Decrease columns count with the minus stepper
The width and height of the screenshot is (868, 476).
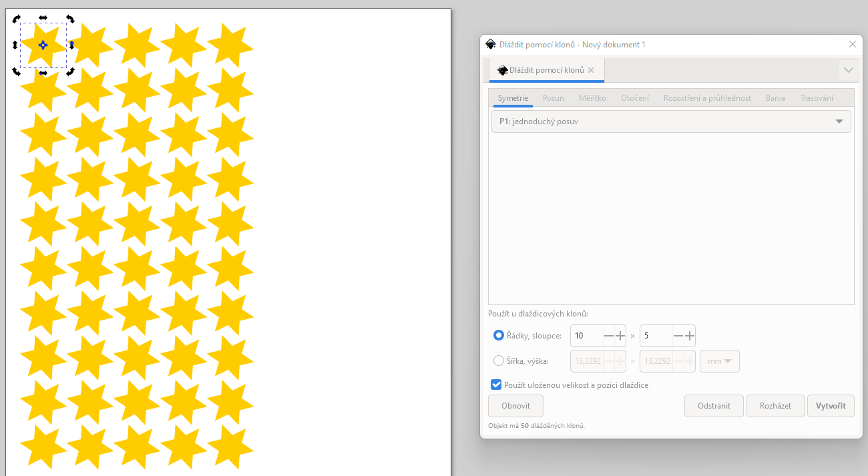[678, 336]
